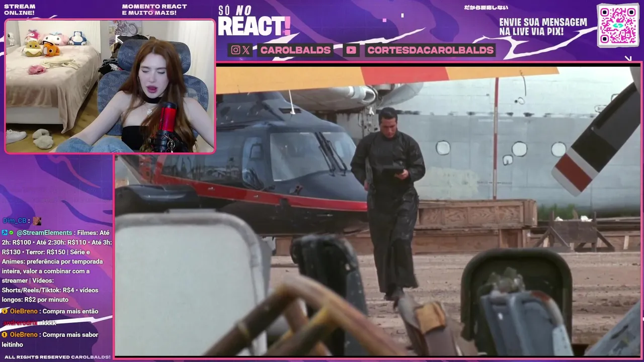Click the X logo beside CAROLBALDS
The image size is (644, 362).
[x=246, y=50]
